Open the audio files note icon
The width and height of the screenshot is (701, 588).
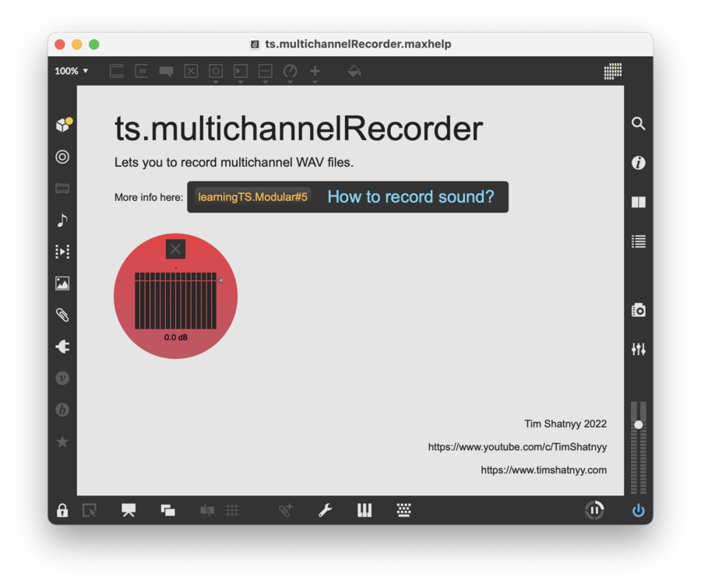click(62, 220)
